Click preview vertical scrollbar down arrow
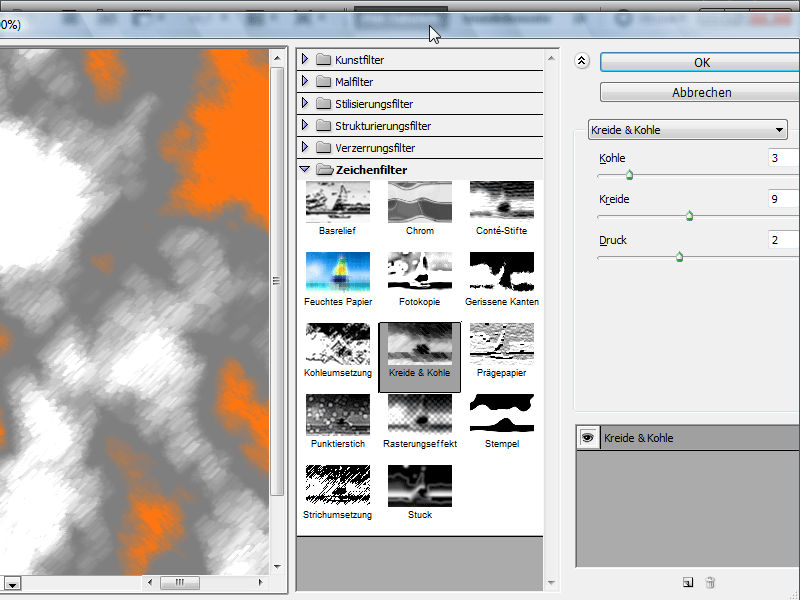Screen dimensions: 800x600 [277, 566]
